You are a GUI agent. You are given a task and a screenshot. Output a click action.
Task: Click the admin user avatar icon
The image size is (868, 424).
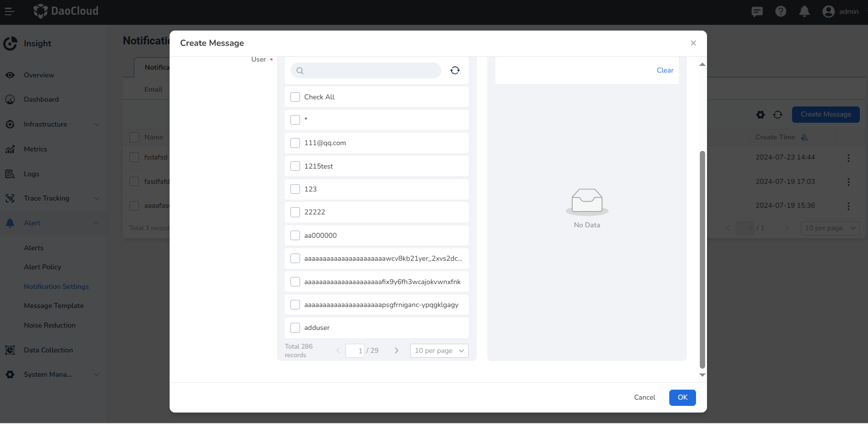coord(828,11)
